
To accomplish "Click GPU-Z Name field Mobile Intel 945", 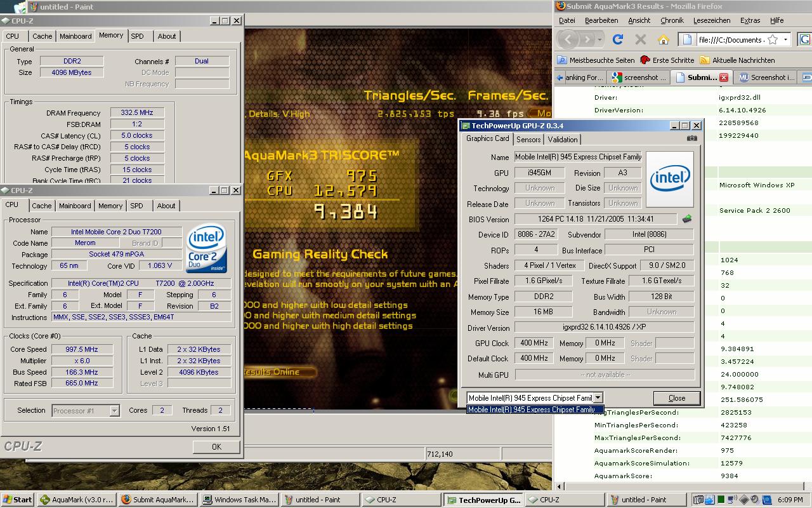I will (578, 157).
